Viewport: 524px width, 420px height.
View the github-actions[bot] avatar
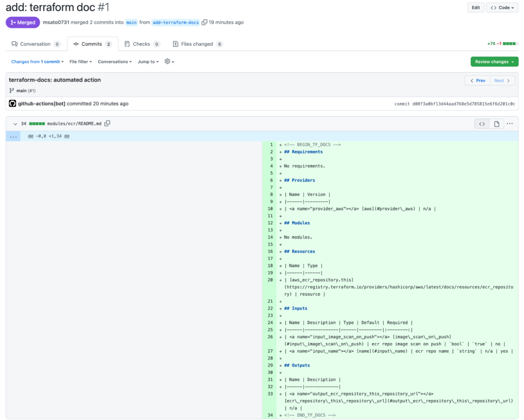pyautogui.click(x=12, y=104)
